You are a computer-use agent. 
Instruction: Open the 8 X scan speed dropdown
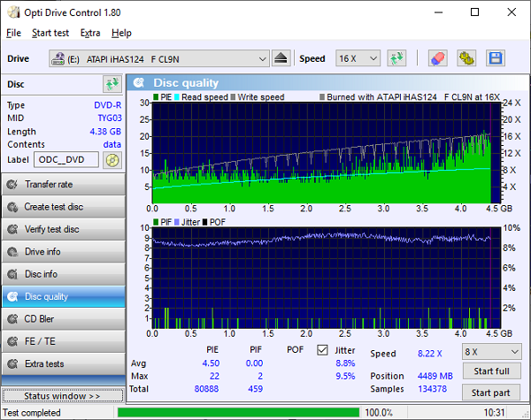point(490,351)
